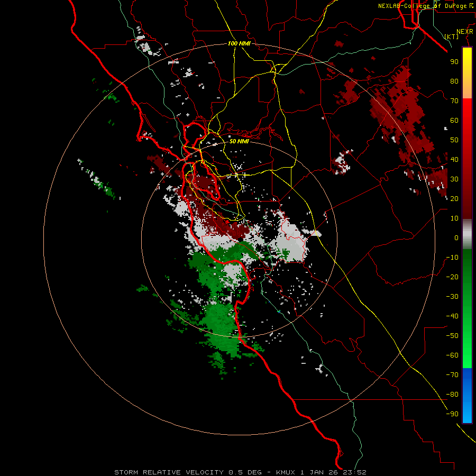Click the -50 value on the velocity scale
This screenshot has height=476, width=476.
point(452,335)
